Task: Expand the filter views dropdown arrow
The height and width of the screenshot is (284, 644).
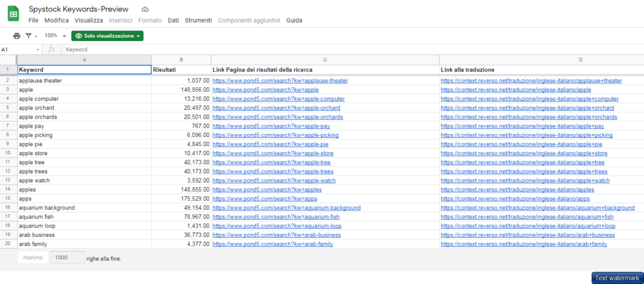Action: click(36, 36)
